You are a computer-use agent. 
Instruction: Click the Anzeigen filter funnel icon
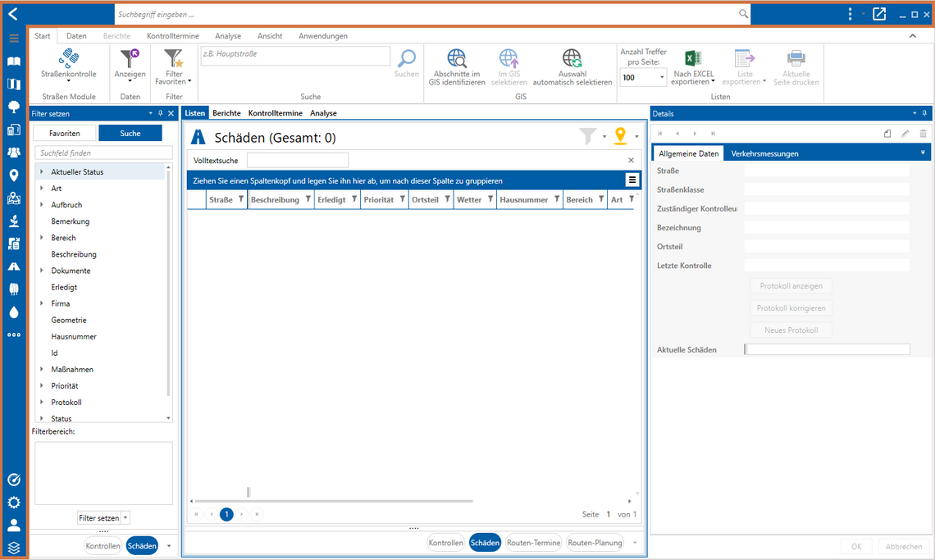(130, 58)
